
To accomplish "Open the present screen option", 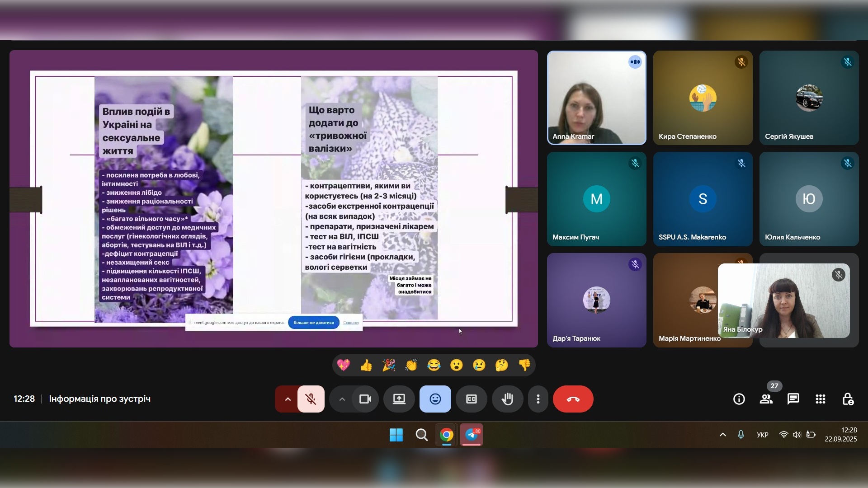I will tap(399, 399).
